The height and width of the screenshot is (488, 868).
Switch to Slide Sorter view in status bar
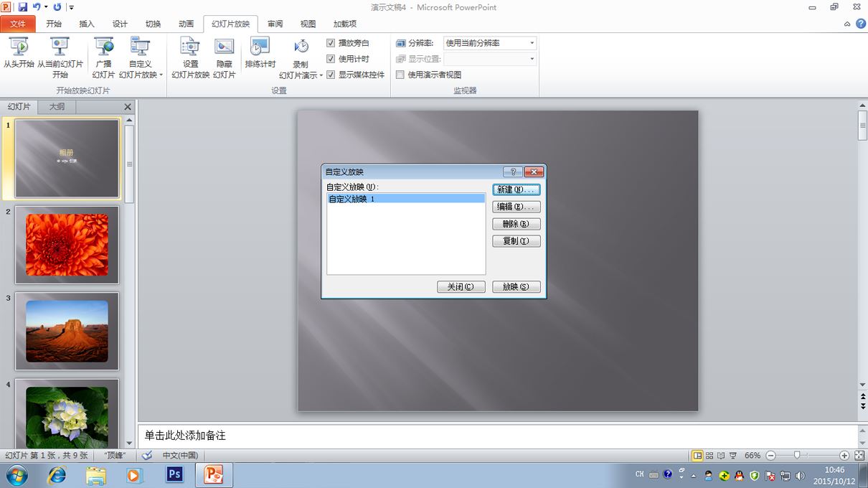tap(709, 456)
